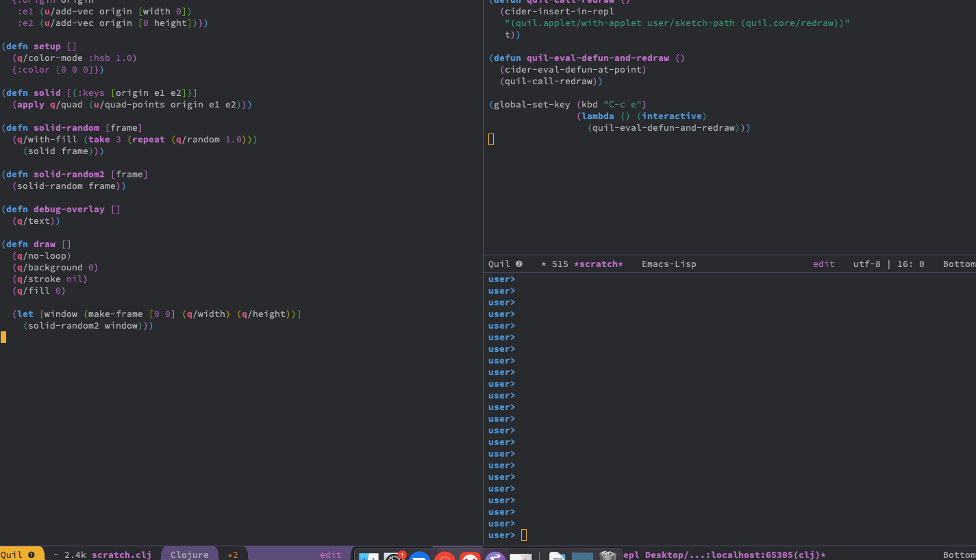The image size is (976, 560).
Task: Click the ':e2 (u/add-vec origin [0 height])' line
Action: tap(112, 23)
